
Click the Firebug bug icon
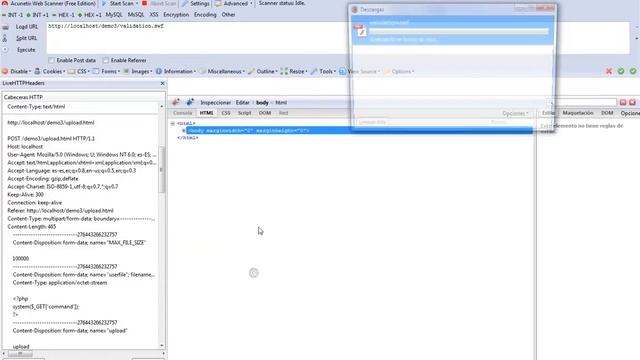point(176,102)
